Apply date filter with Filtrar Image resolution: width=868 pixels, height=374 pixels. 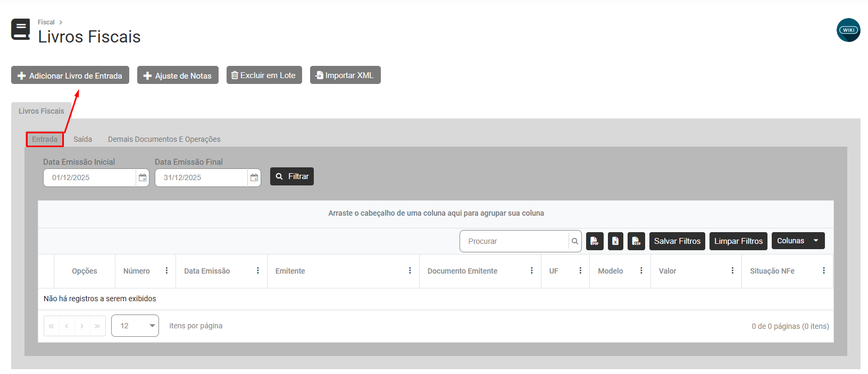[x=292, y=176]
